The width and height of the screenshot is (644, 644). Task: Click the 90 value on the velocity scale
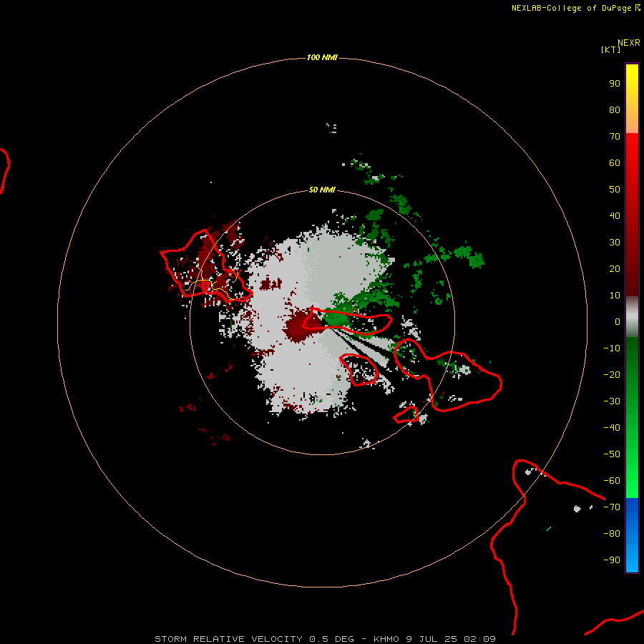[615, 84]
